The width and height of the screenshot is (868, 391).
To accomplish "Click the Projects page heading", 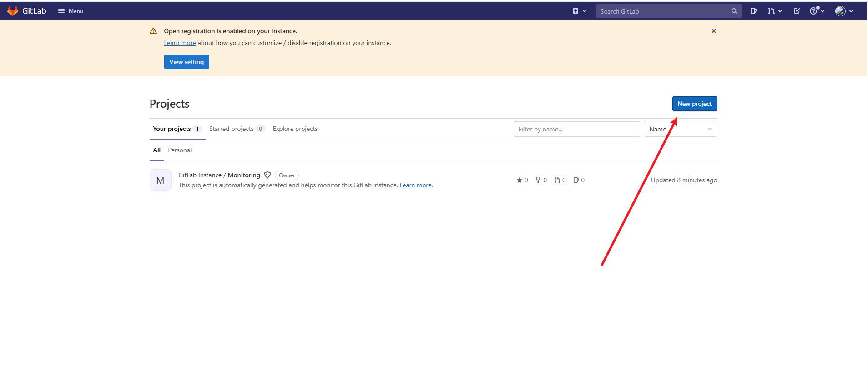I will tap(170, 104).
